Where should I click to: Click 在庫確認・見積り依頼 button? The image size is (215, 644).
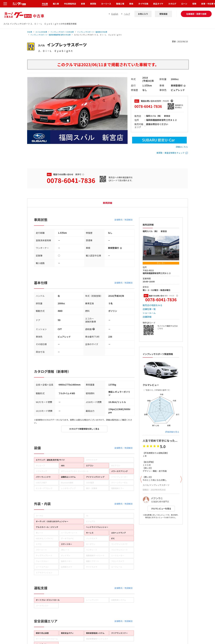pos(196,14)
